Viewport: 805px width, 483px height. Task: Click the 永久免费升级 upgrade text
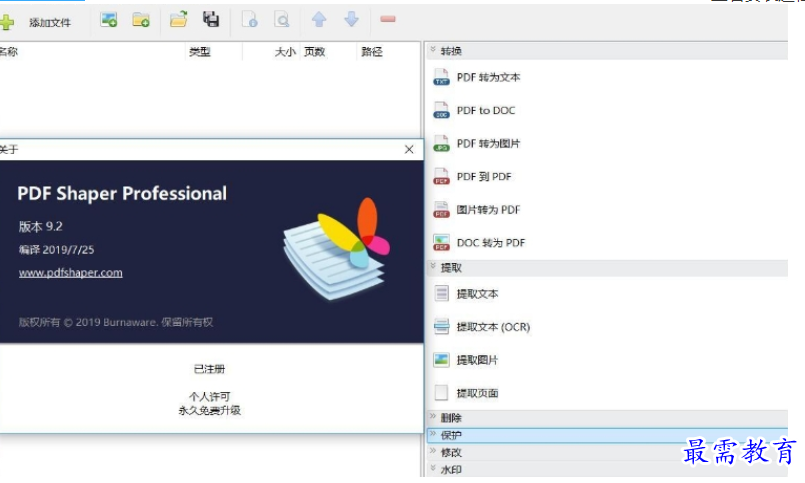[209, 410]
